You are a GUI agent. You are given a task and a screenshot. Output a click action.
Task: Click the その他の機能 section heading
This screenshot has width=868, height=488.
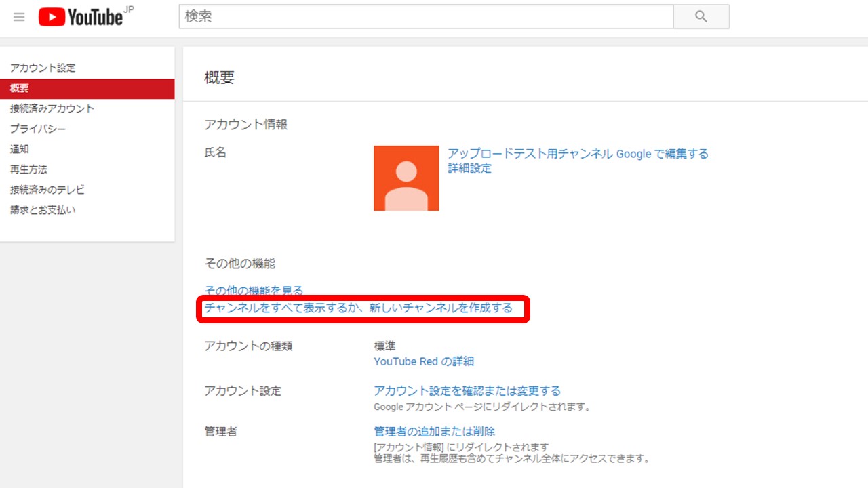coord(240,264)
